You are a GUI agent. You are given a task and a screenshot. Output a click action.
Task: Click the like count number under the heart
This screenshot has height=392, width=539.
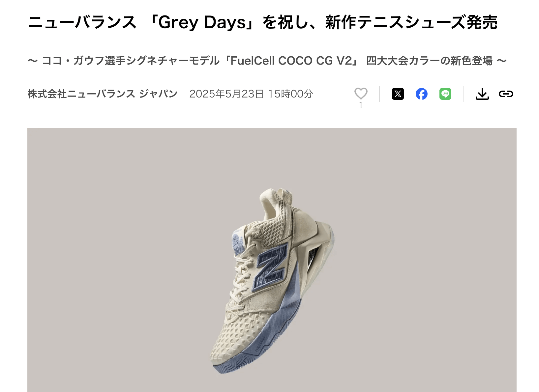(x=361, y=105)
